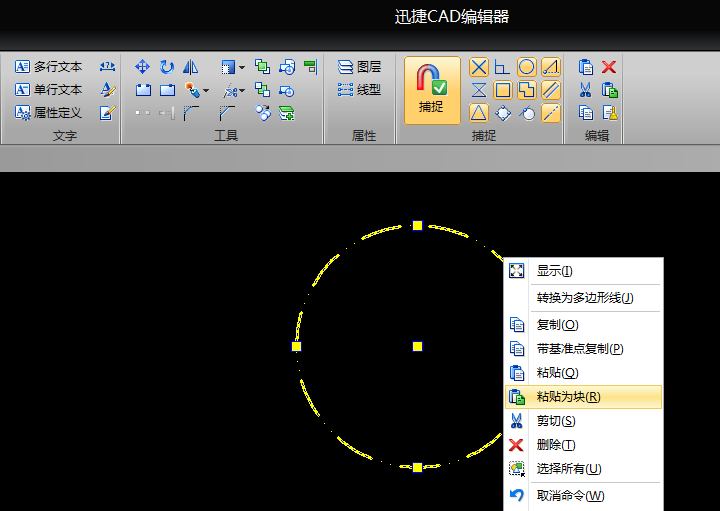The width and height of the screenshot is (720, 511).
Task: Click the clipboard icon left of the red X
Action: click(585, 67)
